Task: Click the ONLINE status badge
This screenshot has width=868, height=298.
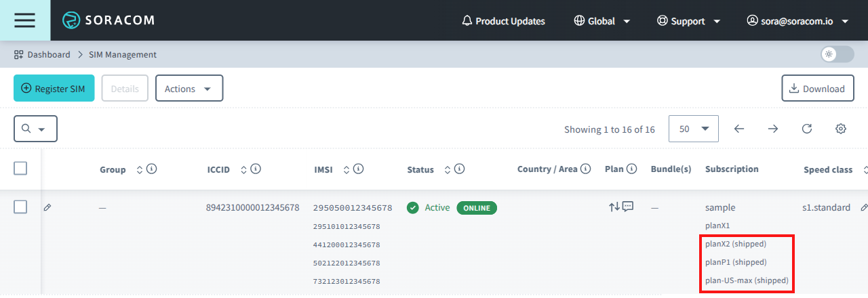Action: (477, 208)
